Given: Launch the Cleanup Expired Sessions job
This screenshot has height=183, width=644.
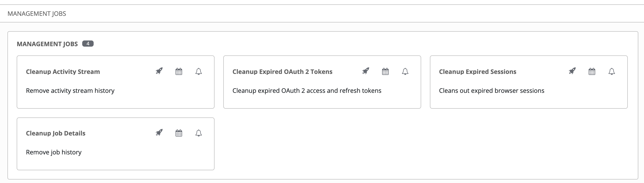Looking at the screenshot, I should click(572, 71).
